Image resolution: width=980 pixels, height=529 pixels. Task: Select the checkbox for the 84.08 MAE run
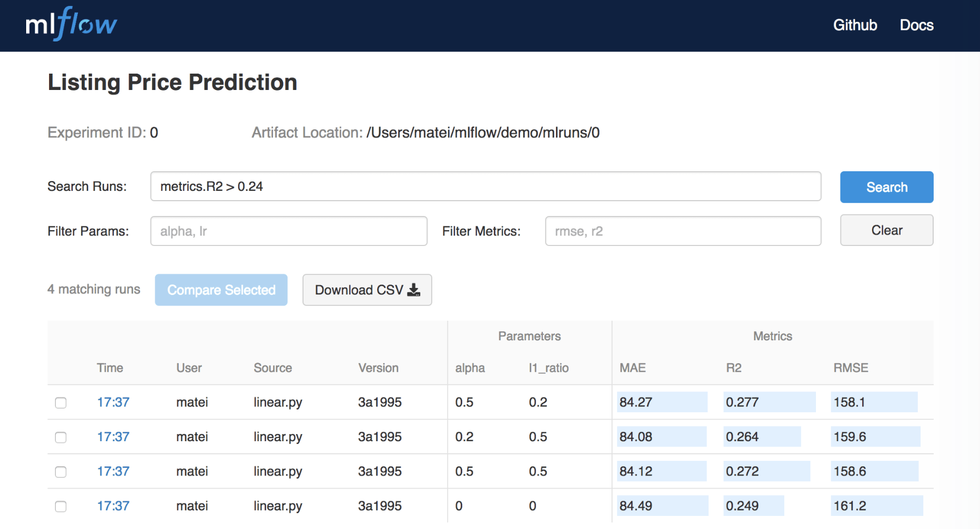pos(61,437)
